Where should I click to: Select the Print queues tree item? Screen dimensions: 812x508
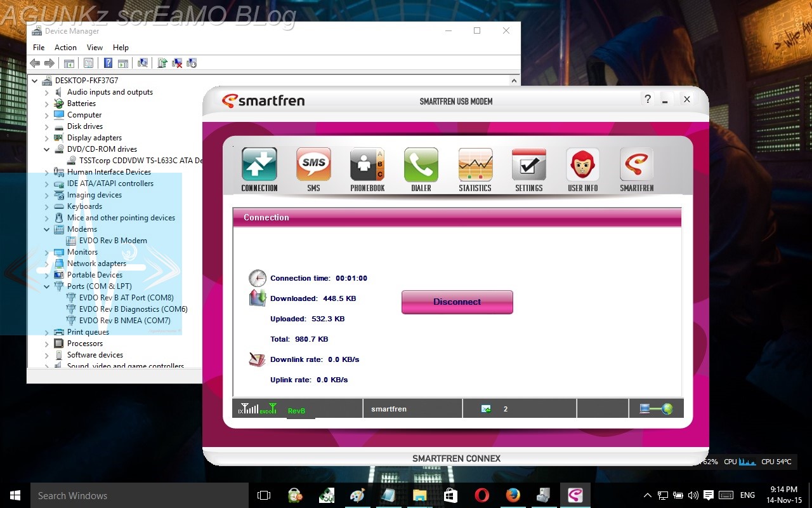[88, 332]
